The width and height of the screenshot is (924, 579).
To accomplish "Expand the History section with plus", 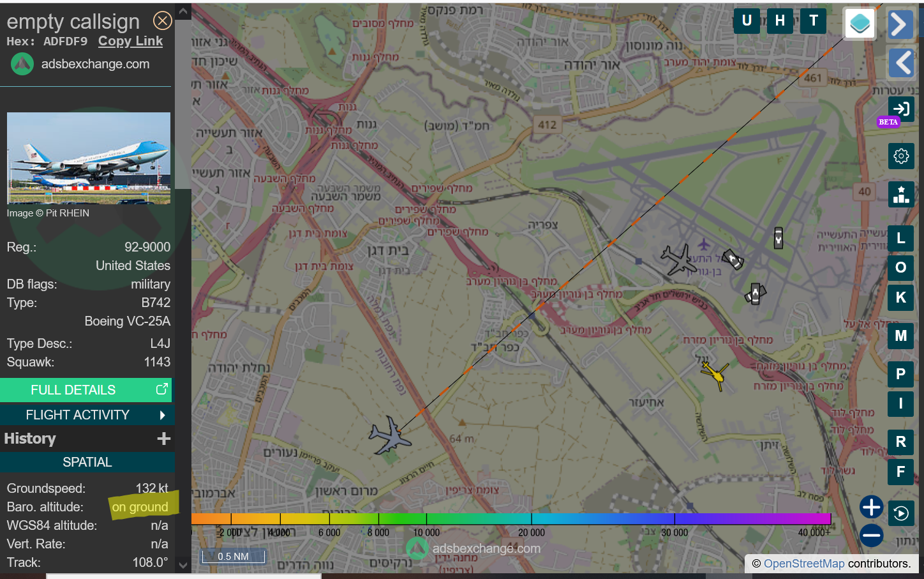I will click(x=164, y=439).
